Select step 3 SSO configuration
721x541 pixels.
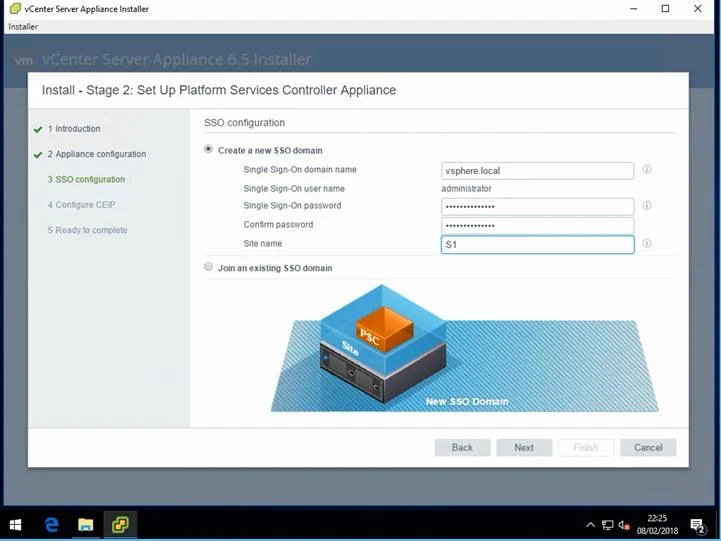click(86, 179)
